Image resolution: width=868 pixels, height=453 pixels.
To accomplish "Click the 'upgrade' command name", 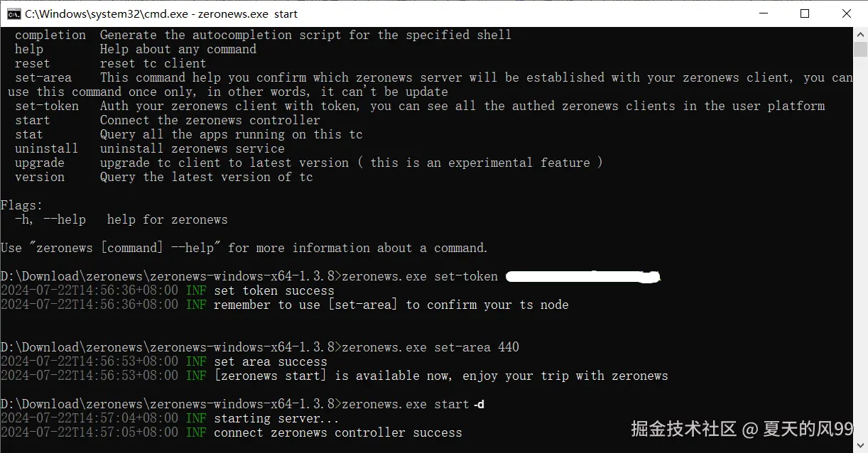I will coord(40,163).
